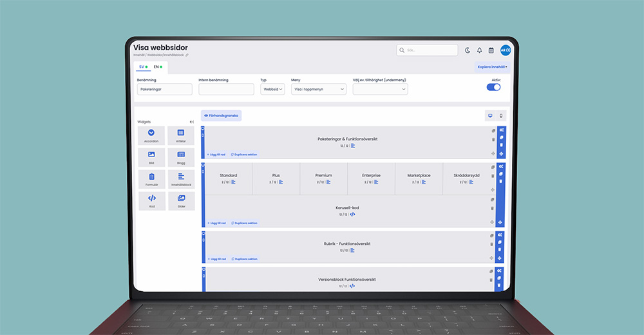Collapse the Widgets panel arrow

click(x=191, y=122)
